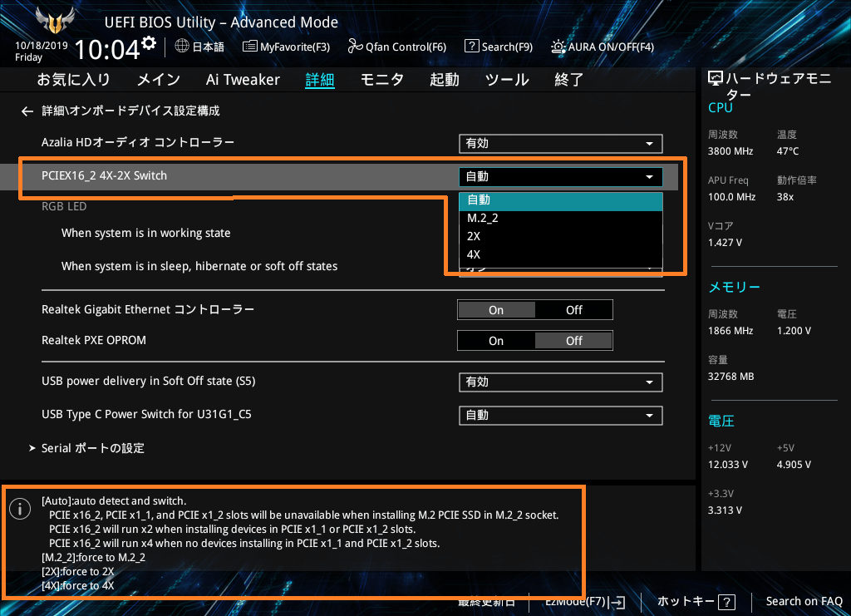Set Realtek PXE OPROM to On
This screenshot has width=851, height=616.
(x=496, y=341)
